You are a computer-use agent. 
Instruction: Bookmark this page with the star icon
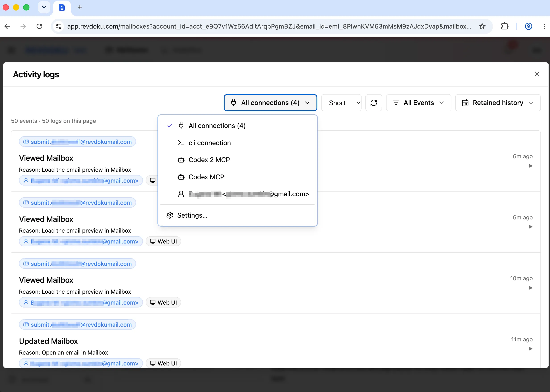[x=482, y=26]
